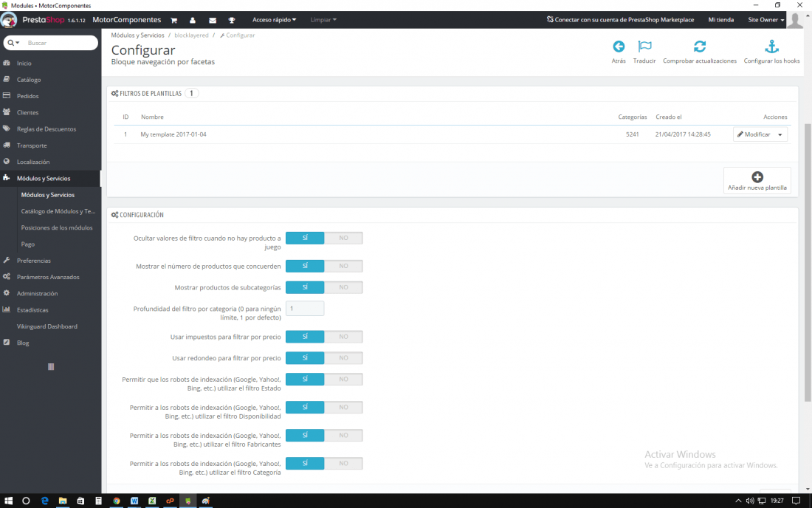Open the Windows notification center icon
Viewport: 812px width, 508px height.
tap(796, 501)
